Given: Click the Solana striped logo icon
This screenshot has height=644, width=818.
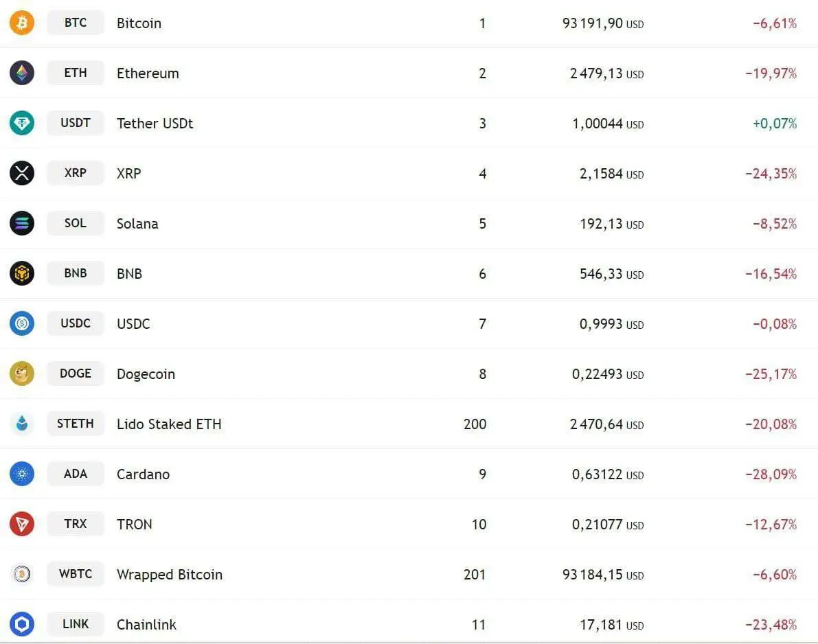Looking at the screenshot, I should click(22, 223).
